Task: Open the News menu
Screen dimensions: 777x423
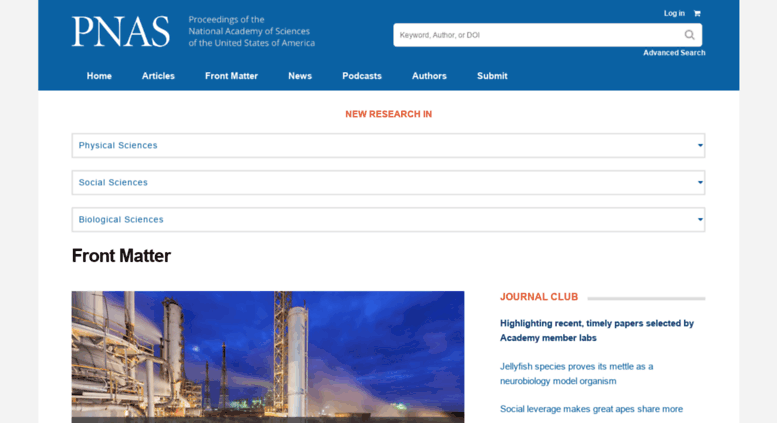Action: [x=300, y=76]
